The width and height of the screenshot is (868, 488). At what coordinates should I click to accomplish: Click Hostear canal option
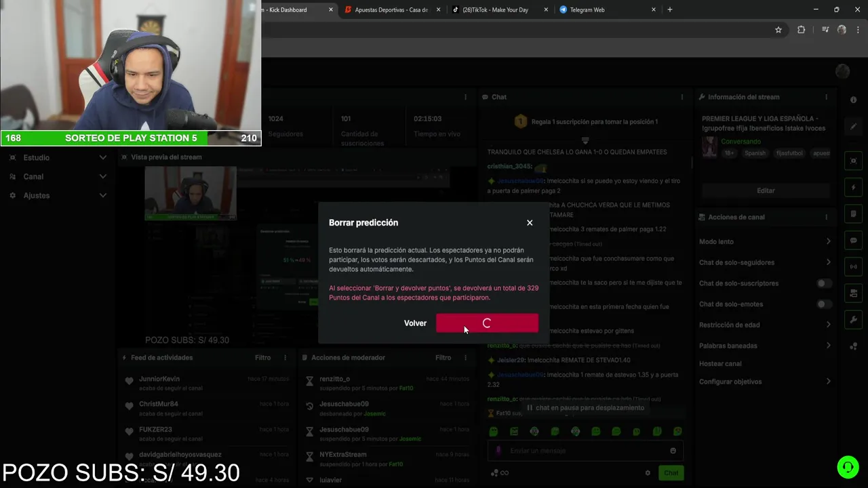click(720, 364)
